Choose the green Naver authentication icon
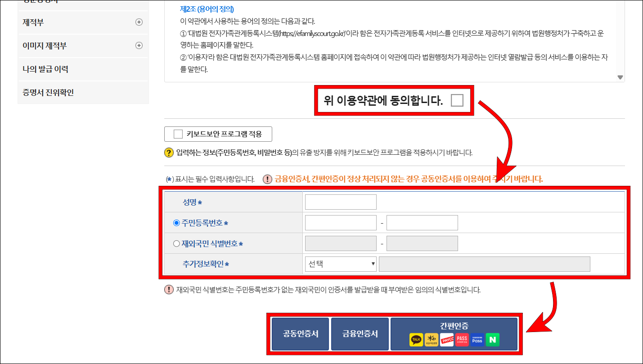The image size is (643, 364). [x=493, y=340]
